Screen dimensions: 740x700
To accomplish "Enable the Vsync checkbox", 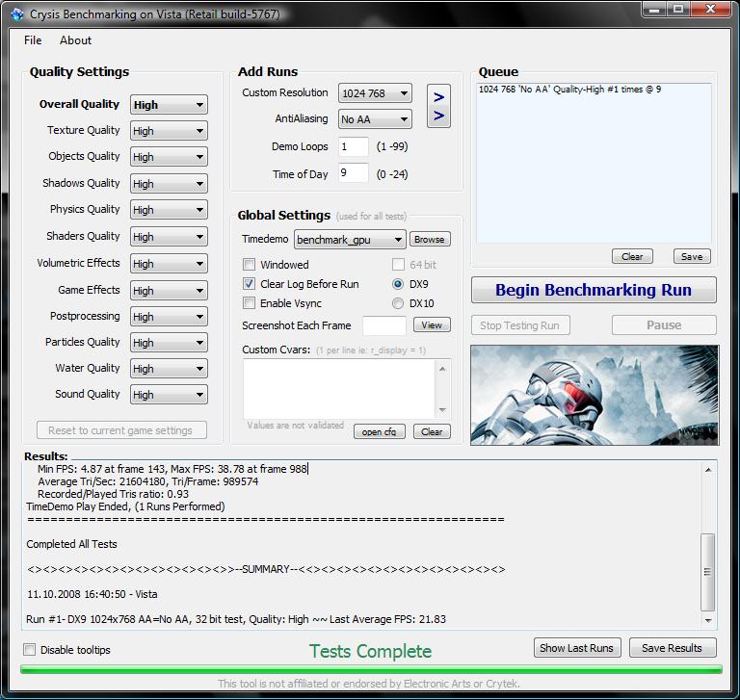I will (249, 303).
